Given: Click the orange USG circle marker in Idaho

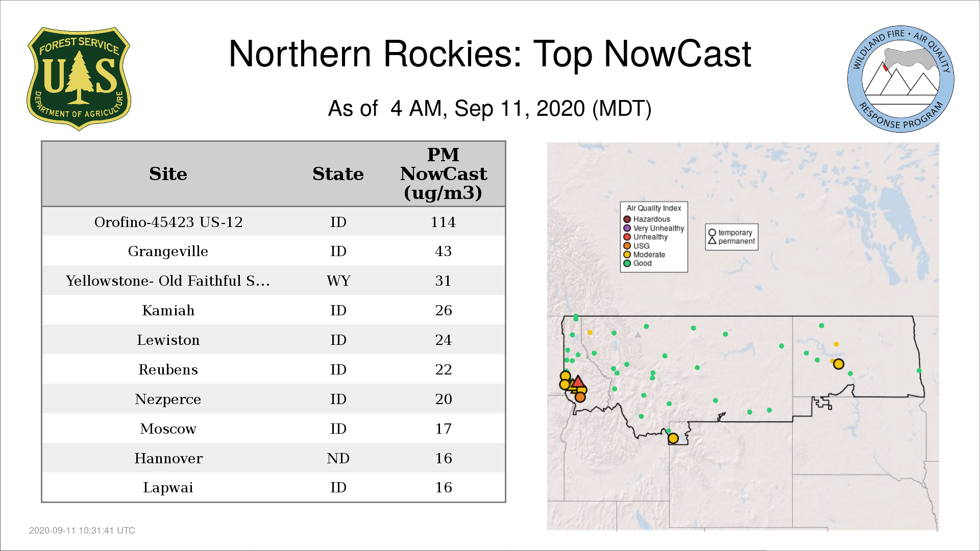Looking at the screenshot, I should (580, 397).
